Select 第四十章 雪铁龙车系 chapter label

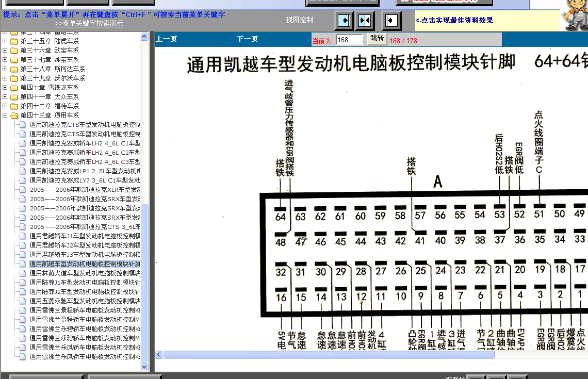[x=50, y=87]
